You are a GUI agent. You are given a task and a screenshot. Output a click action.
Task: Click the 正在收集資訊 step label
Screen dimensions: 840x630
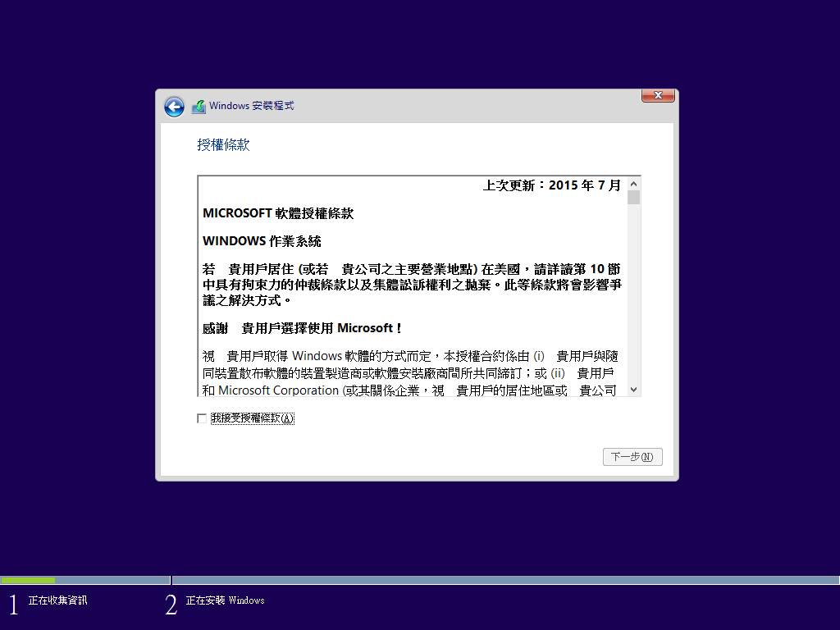pos(58,600)
